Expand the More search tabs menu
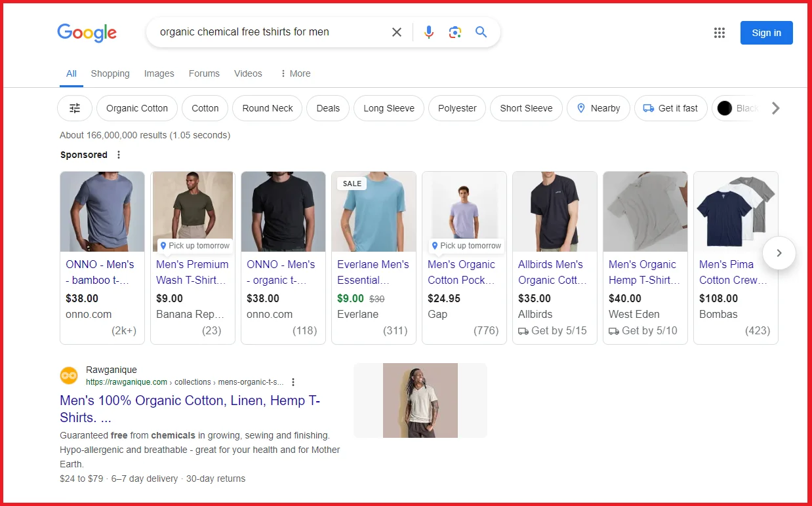Image resolution: width=812 pixels, height=506 pixels. click(x=295, y=73)
